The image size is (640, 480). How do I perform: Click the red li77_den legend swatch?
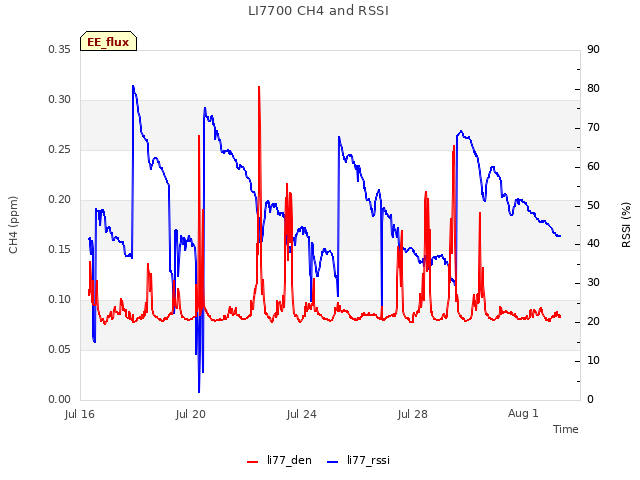[x=253, y=462]
